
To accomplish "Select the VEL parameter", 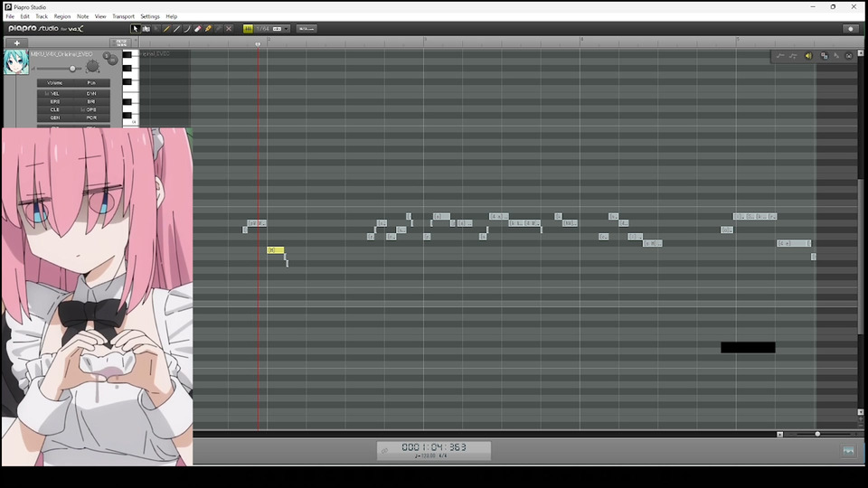I will pyautogui.click(x=55, y=93).
